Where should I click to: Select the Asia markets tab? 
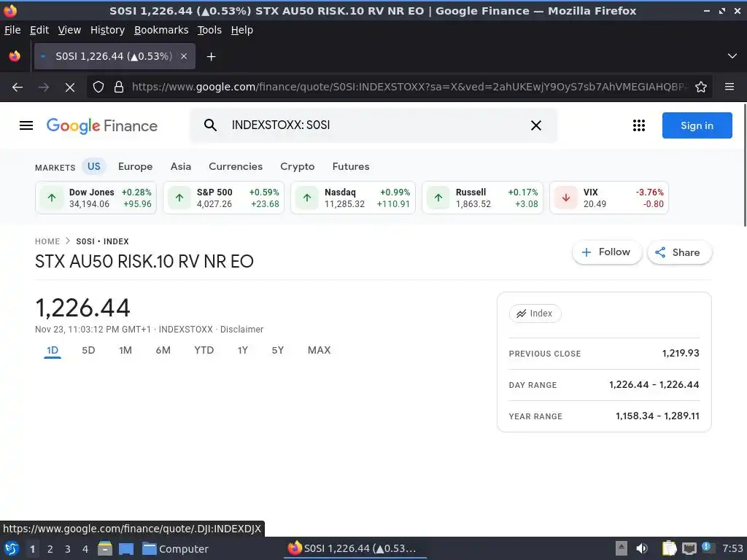point(181,167)
